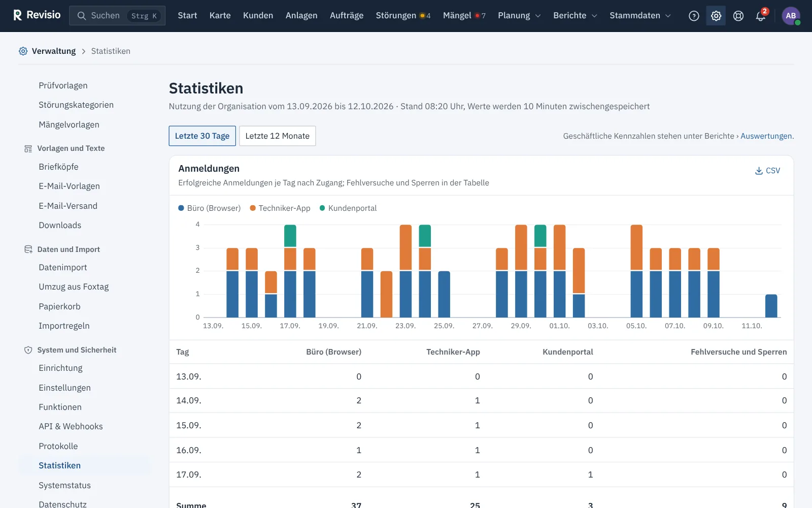Open the Störungen menu item
Screen dimensions: 812x508
403,16
